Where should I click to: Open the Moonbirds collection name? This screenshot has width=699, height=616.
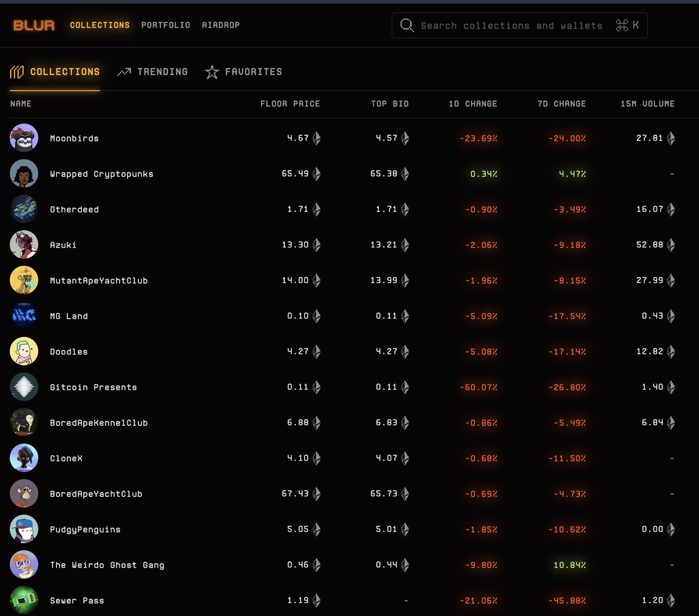tap(74, 139)
